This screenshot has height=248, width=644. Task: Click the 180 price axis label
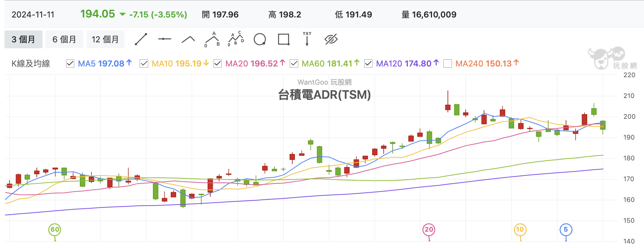[x=629, y=158]
